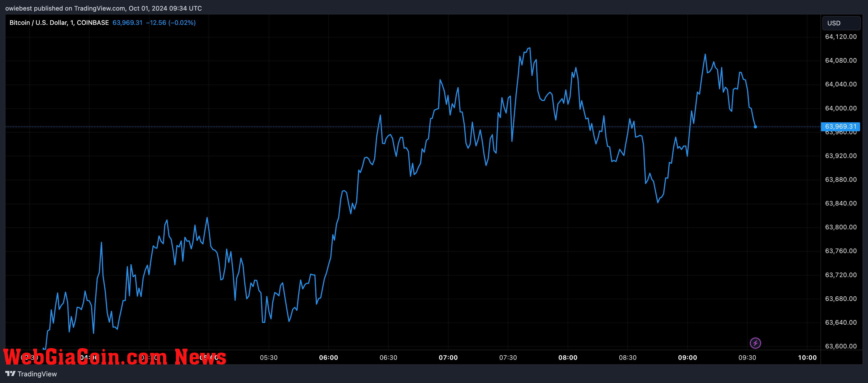Screen dimensions: 868x383
Task: Click the 64,080.00 price axis label
Action: point(841,60)
